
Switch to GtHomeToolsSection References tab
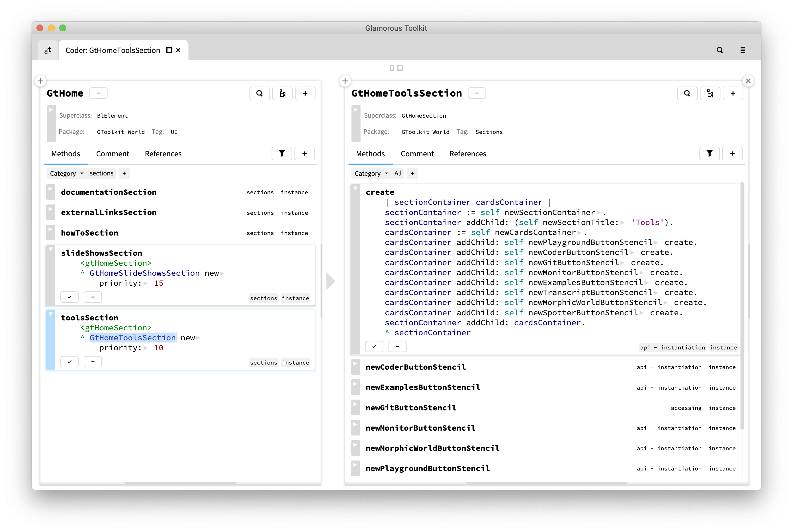468,154
